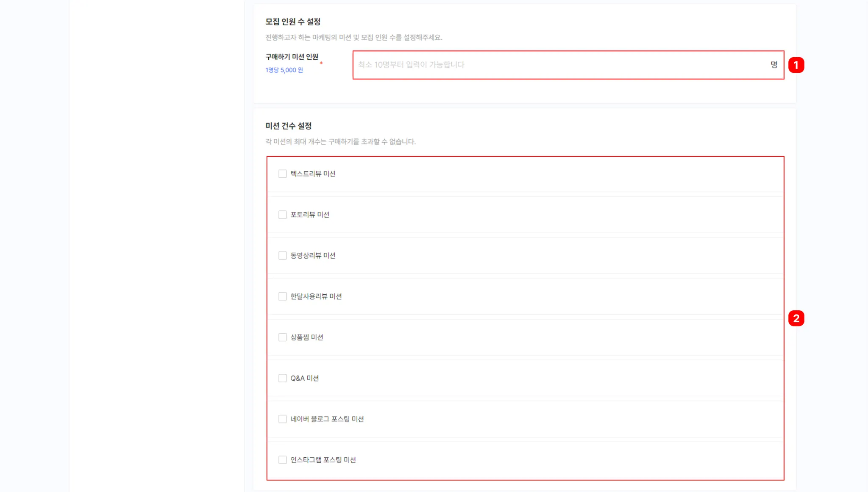
Task: Check the Q&A 미션 checkbox
Action: coord(282,378)
